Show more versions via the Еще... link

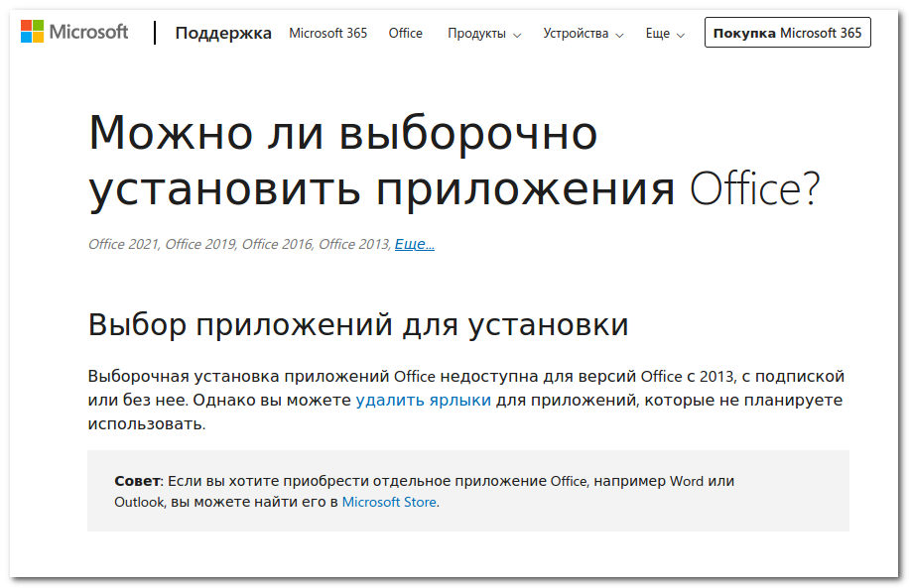[x=415, y=244]
